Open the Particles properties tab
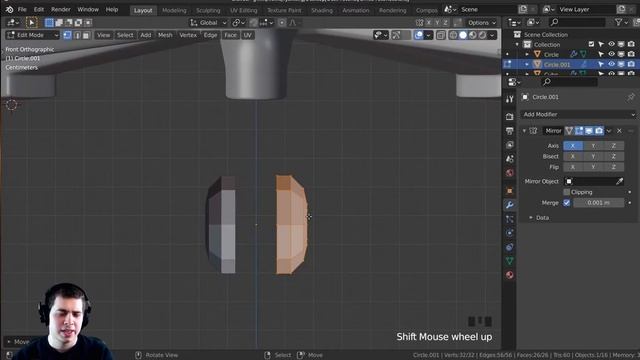 pos(509,219)
